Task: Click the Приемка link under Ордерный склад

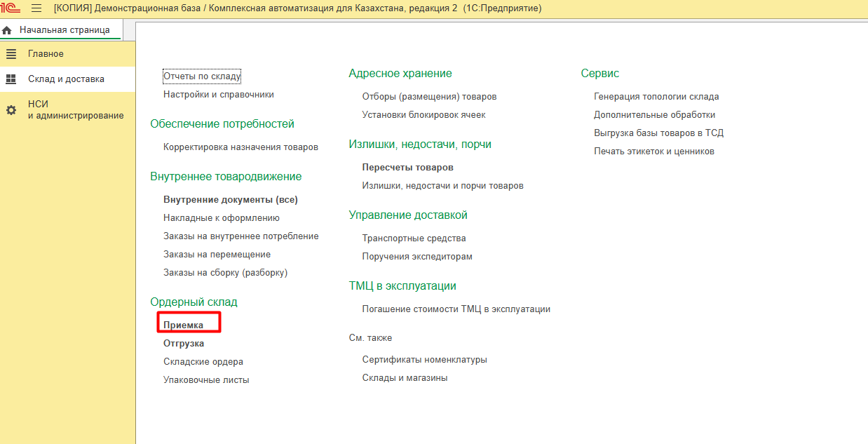Action: point(183,325)
